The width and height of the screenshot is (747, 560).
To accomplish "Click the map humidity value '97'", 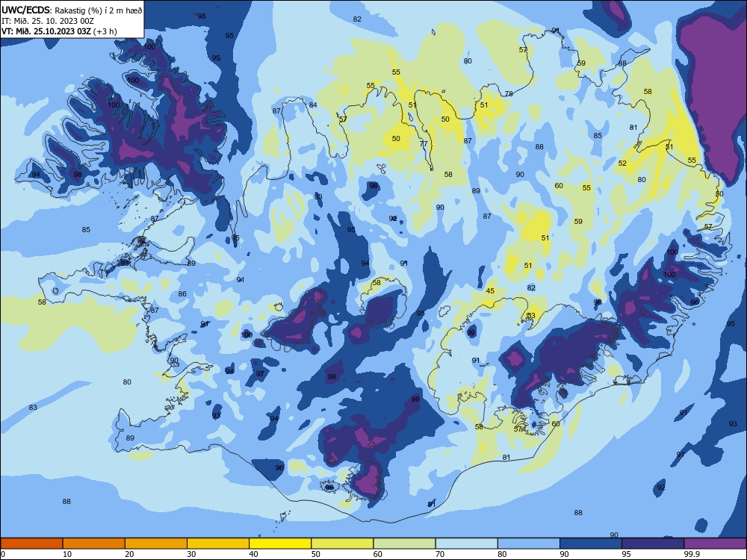I will [260, 374].
